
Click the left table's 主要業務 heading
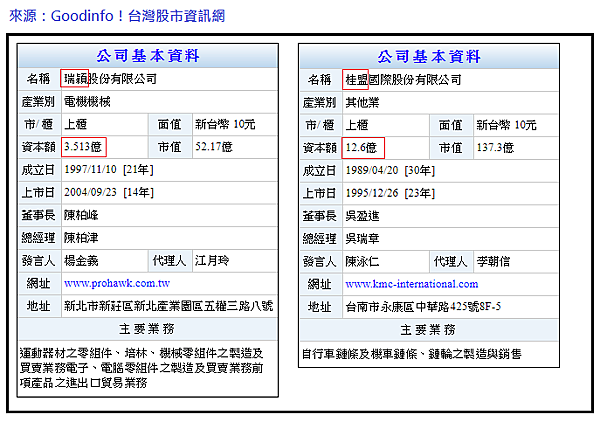point(147,329)
